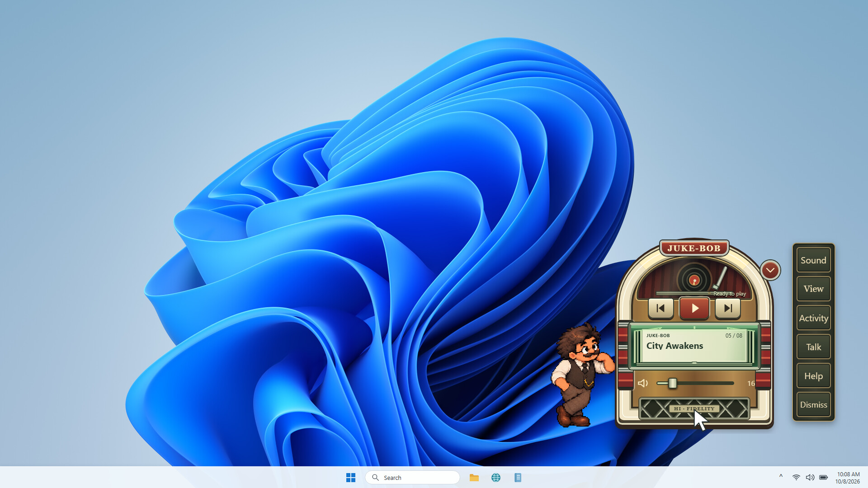Open the Windows Start menu
The width and height of the screenshot is (868, 488).
pyautogui.click(x=351, y=478)
